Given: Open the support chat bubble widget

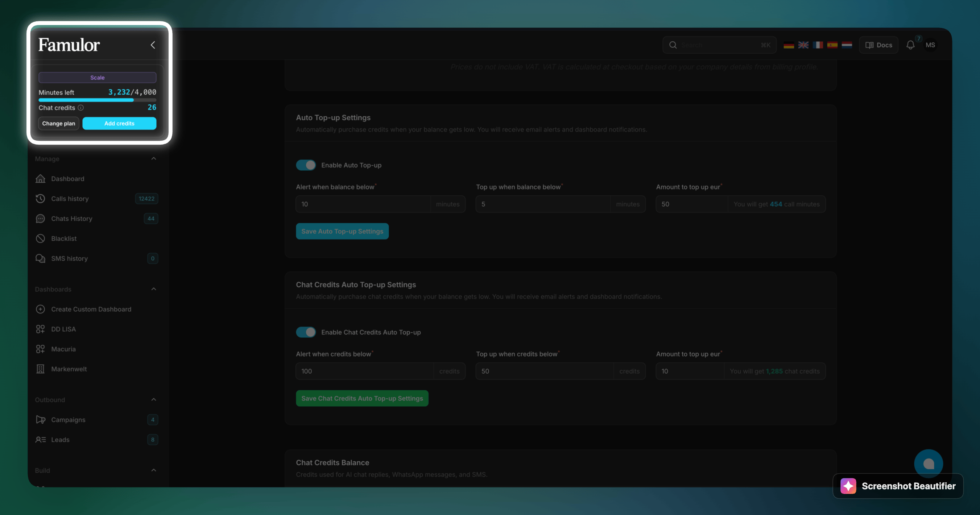Looking at the screenshot, I should pos(928,464).
